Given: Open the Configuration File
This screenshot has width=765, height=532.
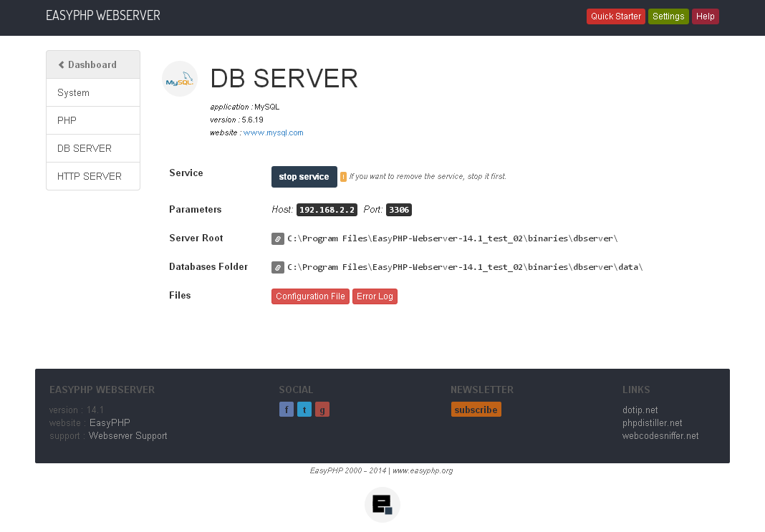Looking at the screenshot, I should [310, 296].
